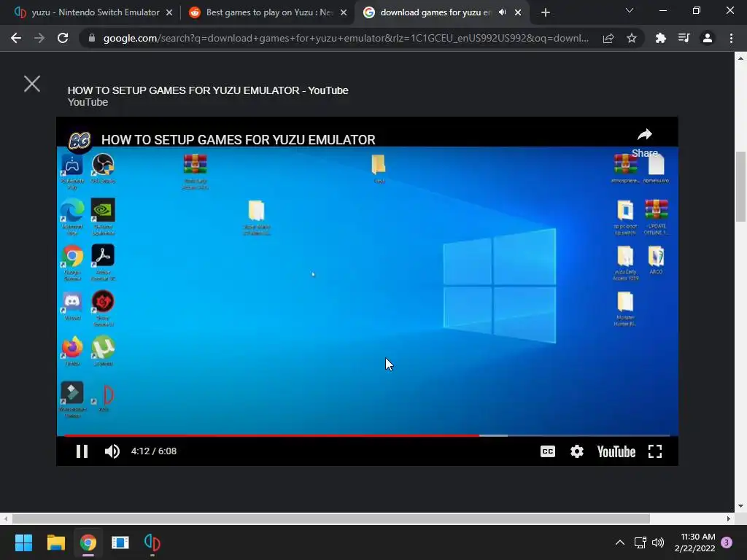Open media controls icon in toolbar

(x=684, y=38)
